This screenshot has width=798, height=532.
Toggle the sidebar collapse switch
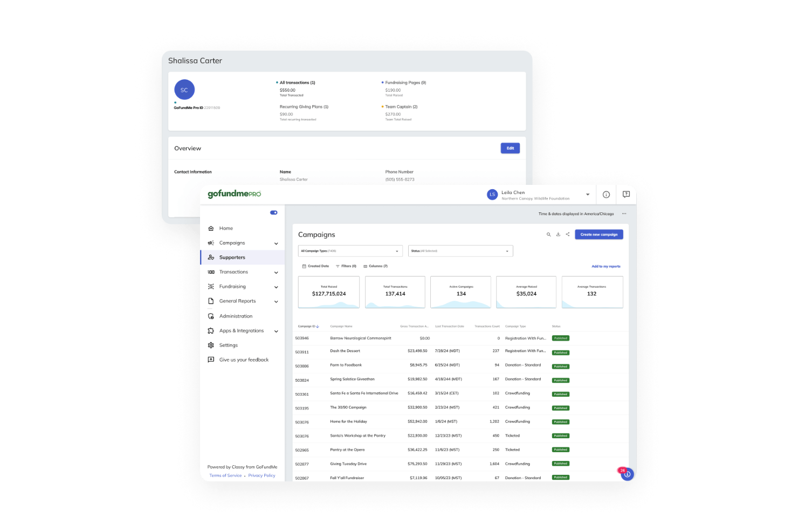pyautogui.click(x=274, y=212)
